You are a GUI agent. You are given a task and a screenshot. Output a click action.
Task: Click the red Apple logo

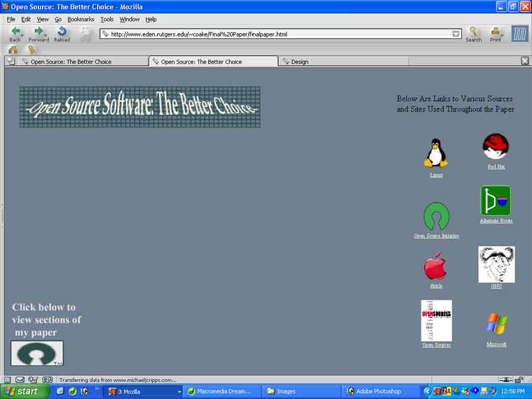pos(436,266)
